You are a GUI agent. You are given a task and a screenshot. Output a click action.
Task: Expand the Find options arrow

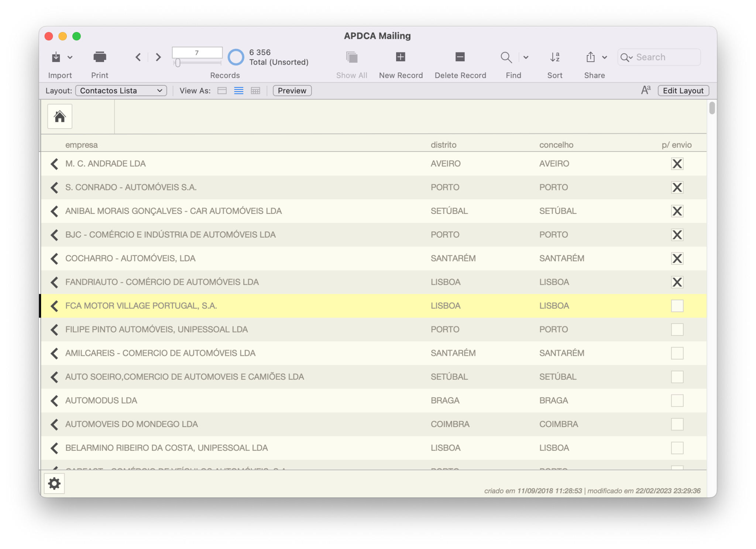[x=526, y=57]
